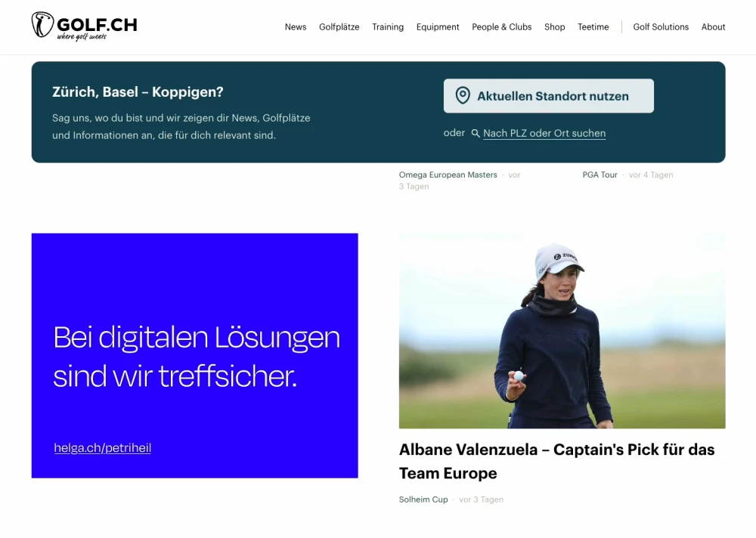Screen dimensions: 756x538
Task: Click the magnifier search icon
Action: (x=476, y=134)
